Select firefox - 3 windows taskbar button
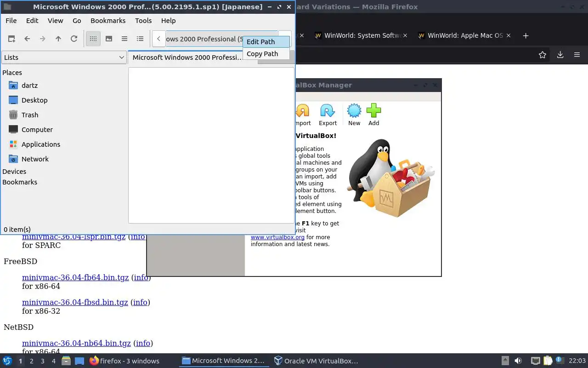The image size is (588, 368). pos(124,361)
